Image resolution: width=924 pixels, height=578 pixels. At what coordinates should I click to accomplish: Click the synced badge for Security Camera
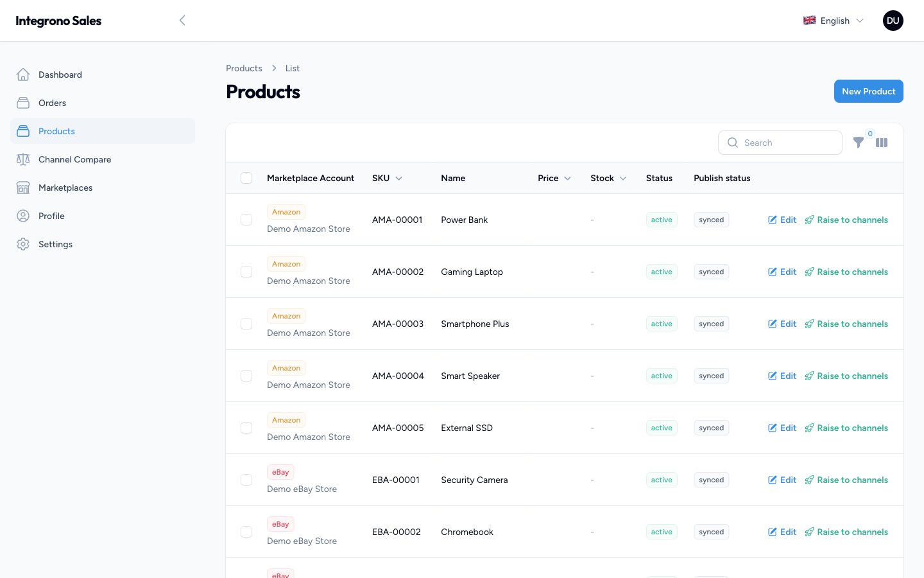tap(712, 480)
